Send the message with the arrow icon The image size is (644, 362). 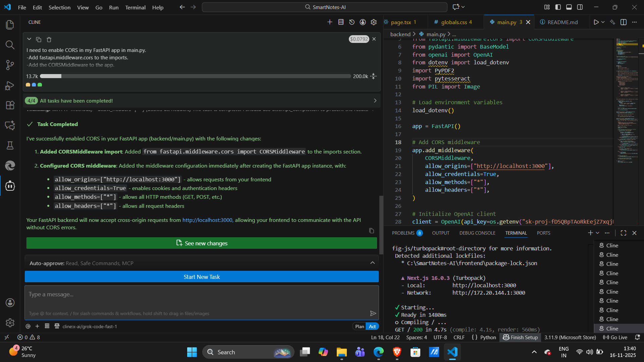pyautogui.click(x=373, y=313)
